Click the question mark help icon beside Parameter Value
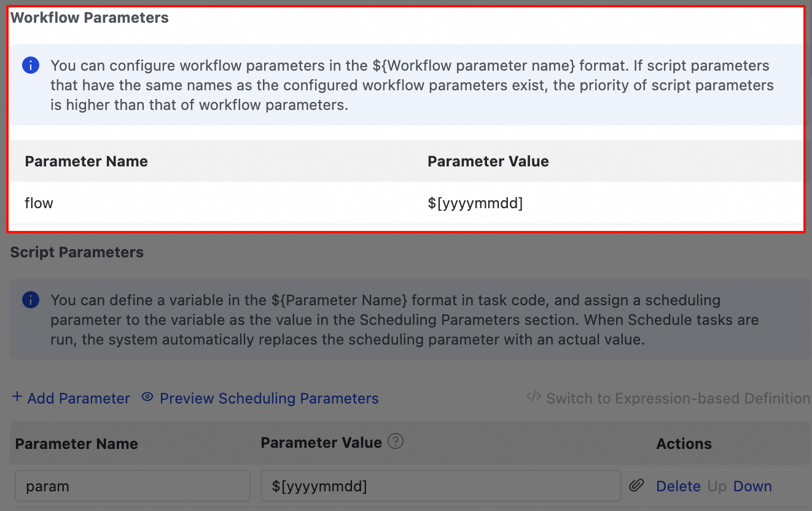Screen dimensions: 812x511 tap(396, 442)
